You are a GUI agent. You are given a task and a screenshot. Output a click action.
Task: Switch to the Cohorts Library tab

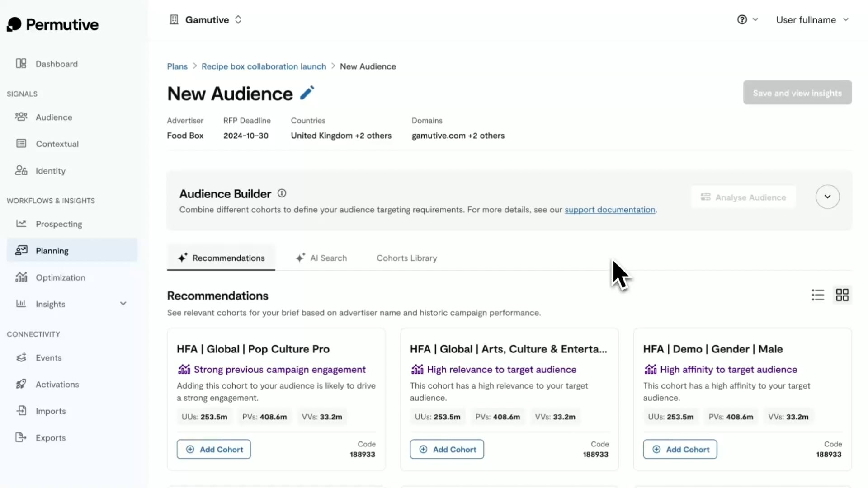point(406,258)
